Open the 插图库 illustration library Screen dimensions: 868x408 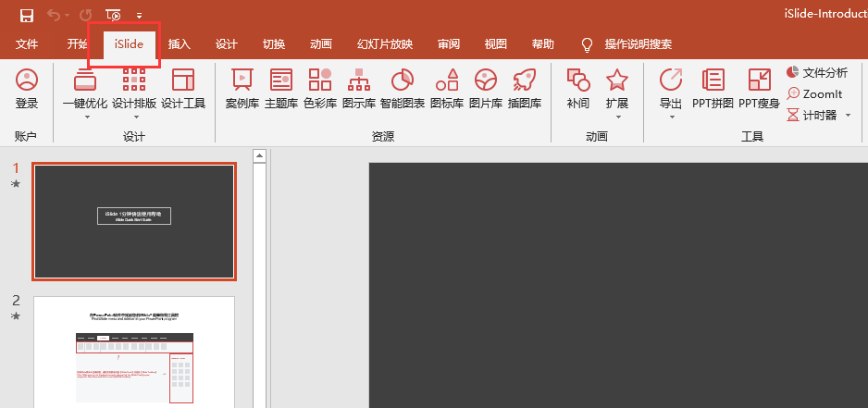point(524,88)
